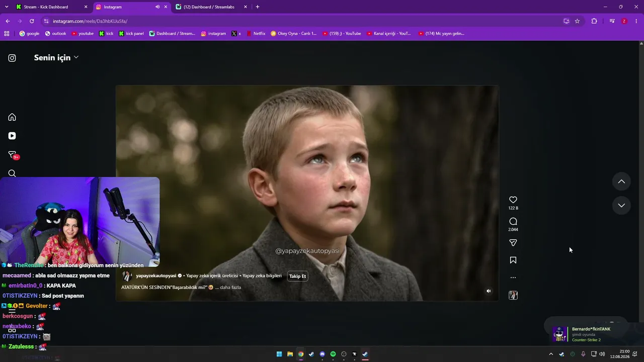Open File Explorer from the taskbar
Viewport: 644px width, 362px height.
click(x=290, y=354)
